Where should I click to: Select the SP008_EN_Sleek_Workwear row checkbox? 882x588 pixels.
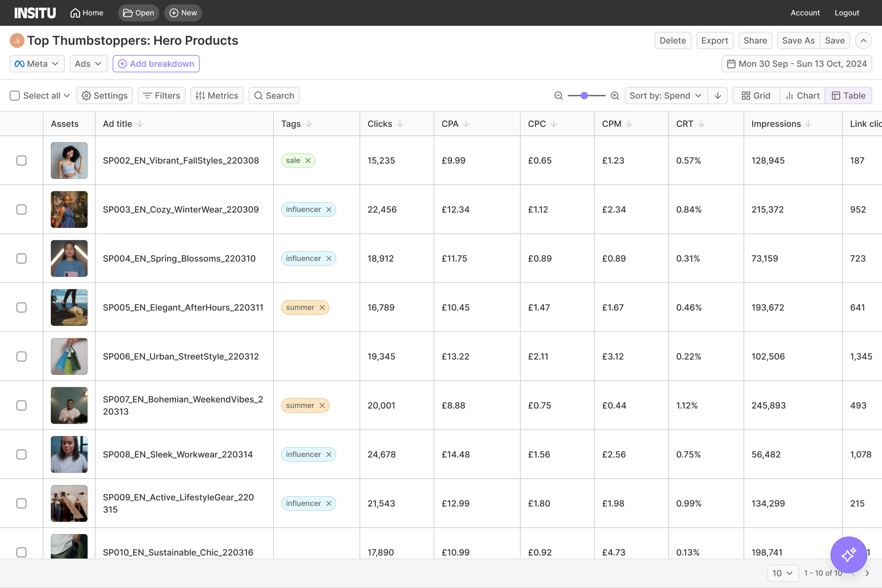point(22,455)
